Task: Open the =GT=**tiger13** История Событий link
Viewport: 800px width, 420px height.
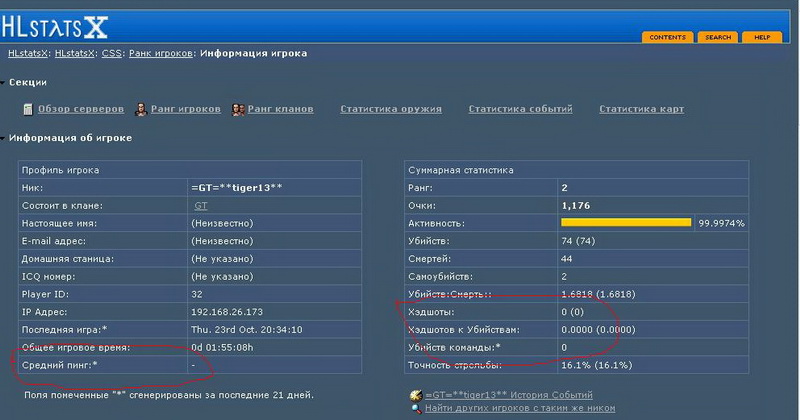Action: coord(508,395)
